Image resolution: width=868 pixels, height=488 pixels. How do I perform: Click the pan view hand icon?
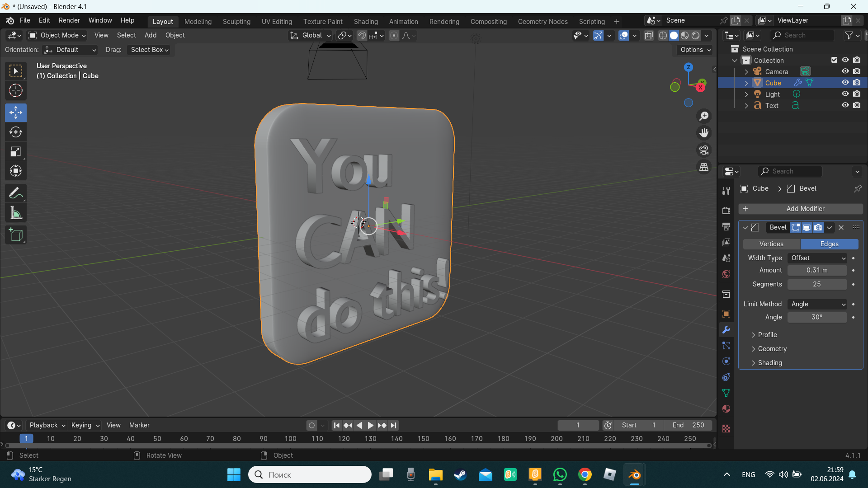point(704,133)
